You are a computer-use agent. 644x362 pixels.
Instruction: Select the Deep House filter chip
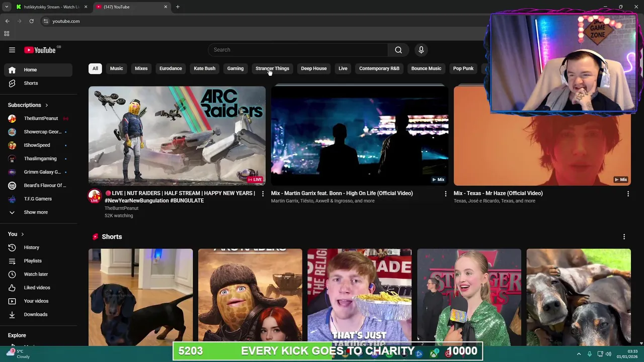point(313,68)
